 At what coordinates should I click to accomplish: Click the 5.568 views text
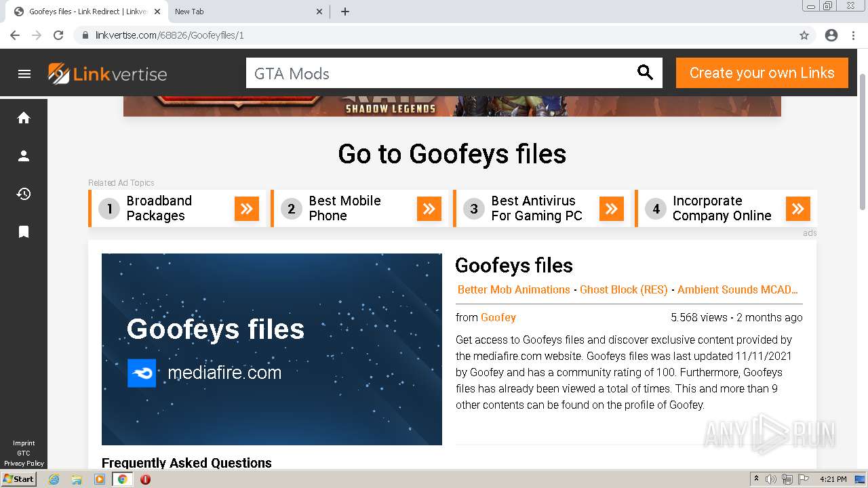[x=699, y=317]
